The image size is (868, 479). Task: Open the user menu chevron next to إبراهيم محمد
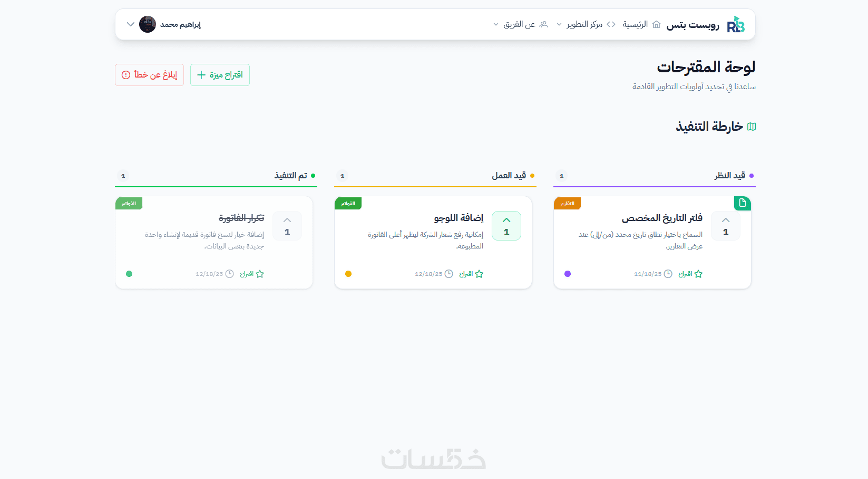[x=131, y=24]
